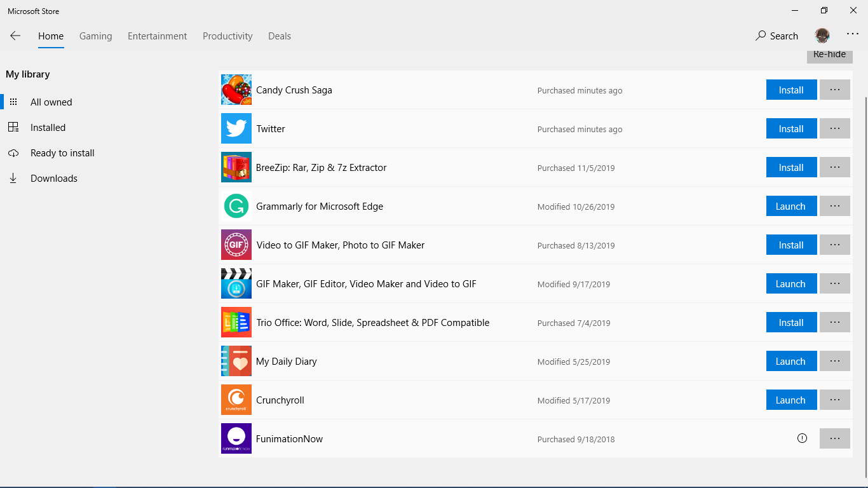
Task: Open the Productivity tab
Action: click(x=227, y=36)
